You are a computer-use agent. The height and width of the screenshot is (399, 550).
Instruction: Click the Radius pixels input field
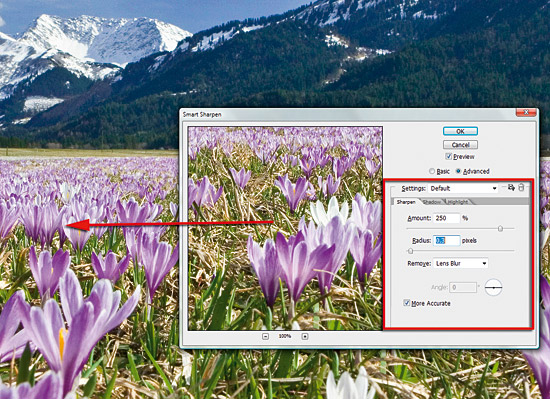tap(446, 241)
